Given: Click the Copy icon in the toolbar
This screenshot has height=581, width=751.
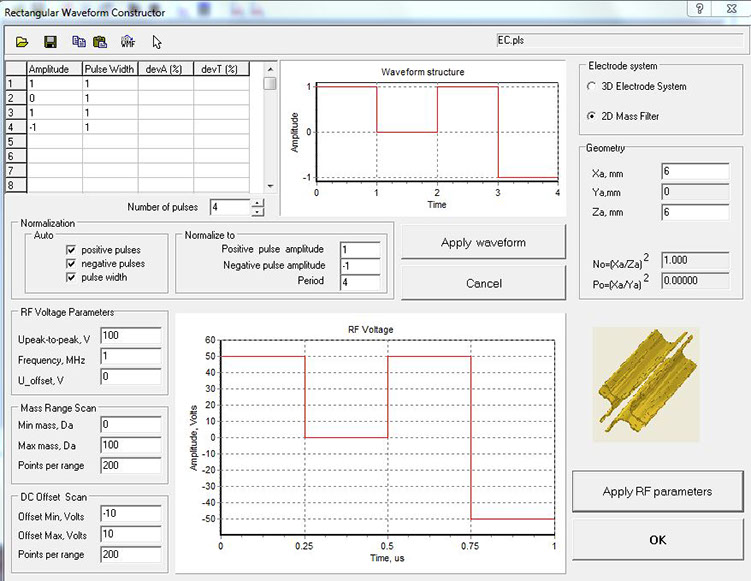Looking at the screenshot, I should [79, 42].
